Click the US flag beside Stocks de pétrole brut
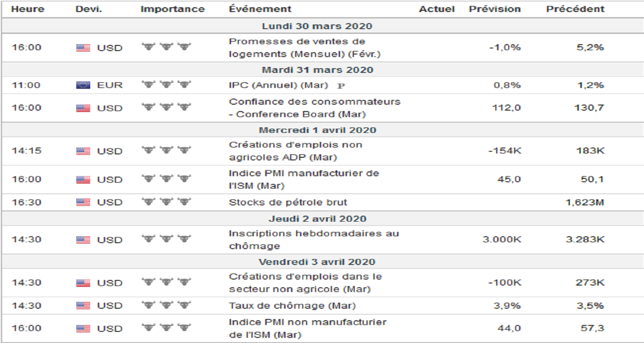Image resolution: width=644 pixels, height=343 pixels. pos(83,202)
